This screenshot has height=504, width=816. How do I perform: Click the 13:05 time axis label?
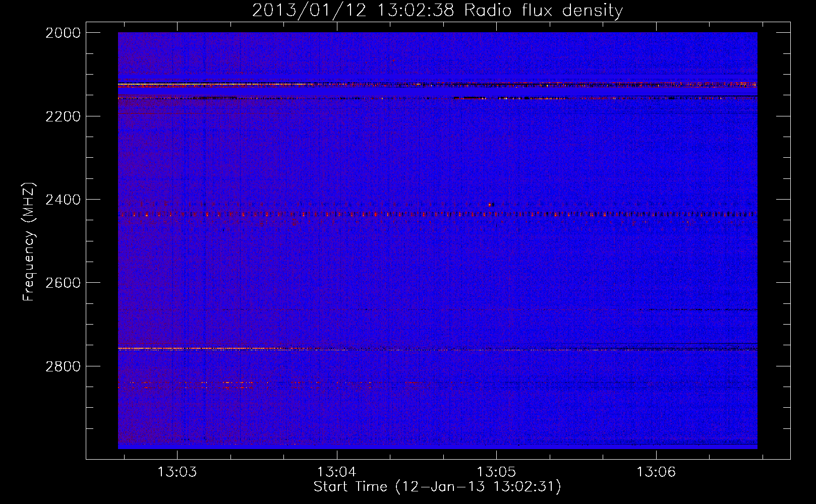[496, 472]
